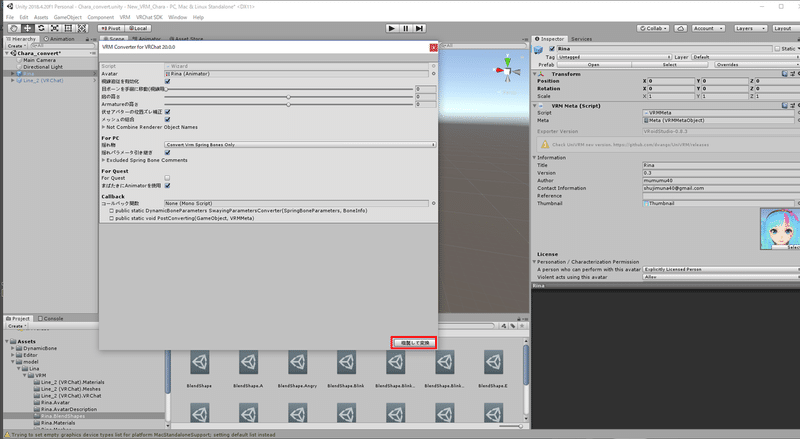Select the Hand tool in the toolbar
This screenshot has height=439, width=800.
click(14, 29)
